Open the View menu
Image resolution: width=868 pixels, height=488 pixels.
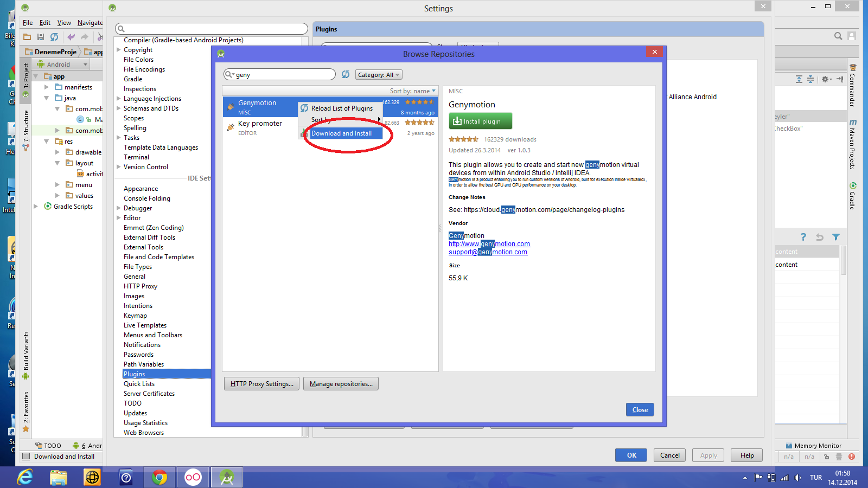(64, 23)
